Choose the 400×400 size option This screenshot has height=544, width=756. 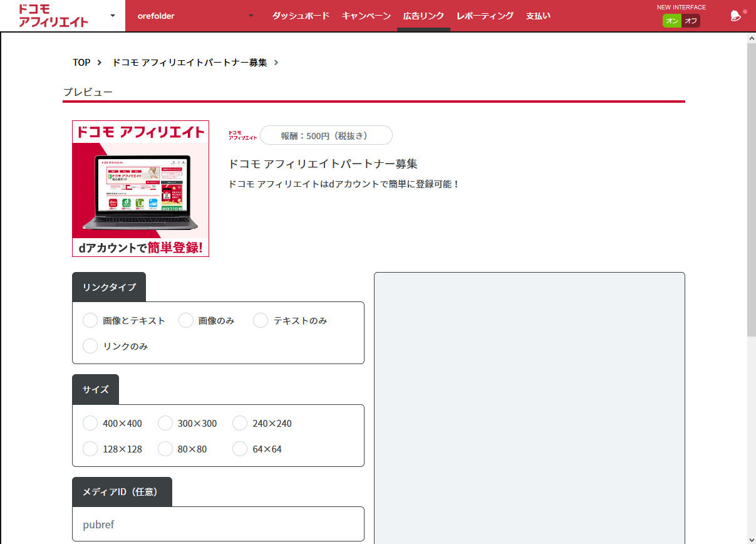pos(90,423)
